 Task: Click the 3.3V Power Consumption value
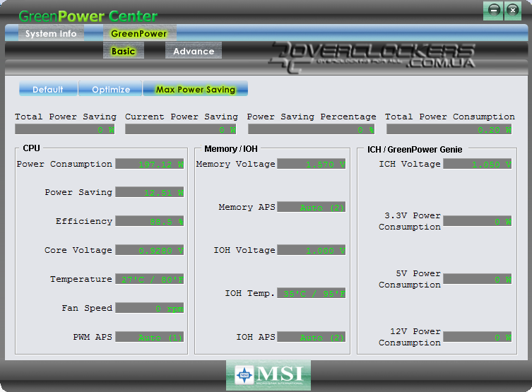(x=478, y=222)
